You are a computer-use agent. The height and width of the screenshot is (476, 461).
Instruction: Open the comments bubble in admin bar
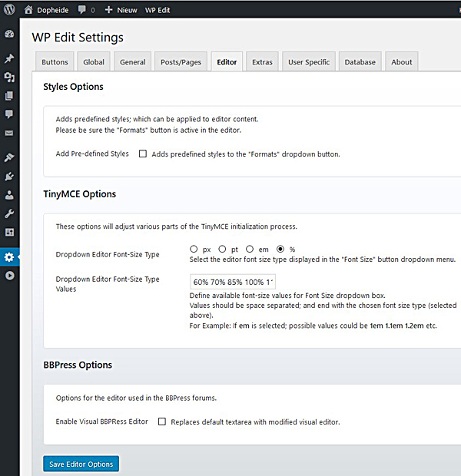[86, 10]
